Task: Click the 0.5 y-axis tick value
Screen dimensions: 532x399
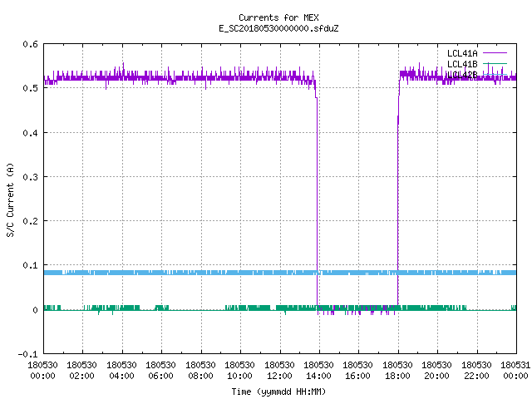Action: coord(30,88)
